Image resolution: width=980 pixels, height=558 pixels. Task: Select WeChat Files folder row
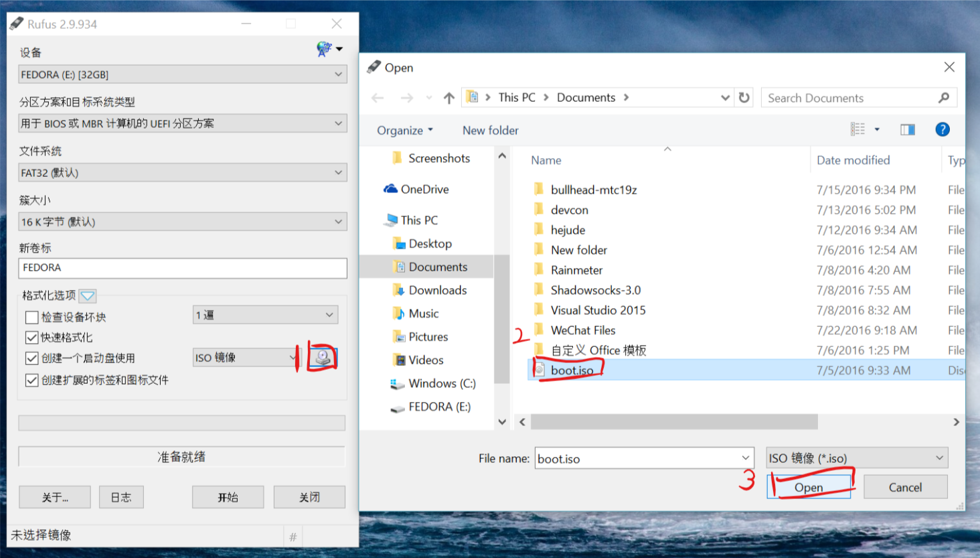click(746, 330)
